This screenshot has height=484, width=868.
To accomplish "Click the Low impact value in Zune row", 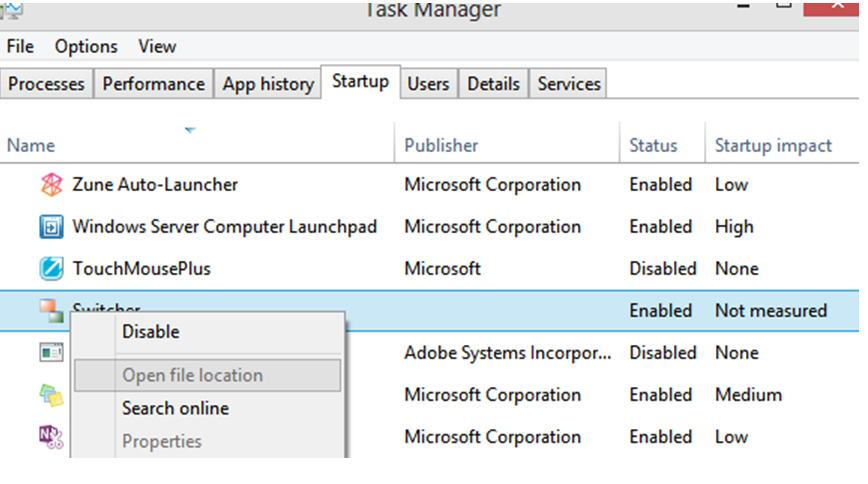I will point(731,184).
